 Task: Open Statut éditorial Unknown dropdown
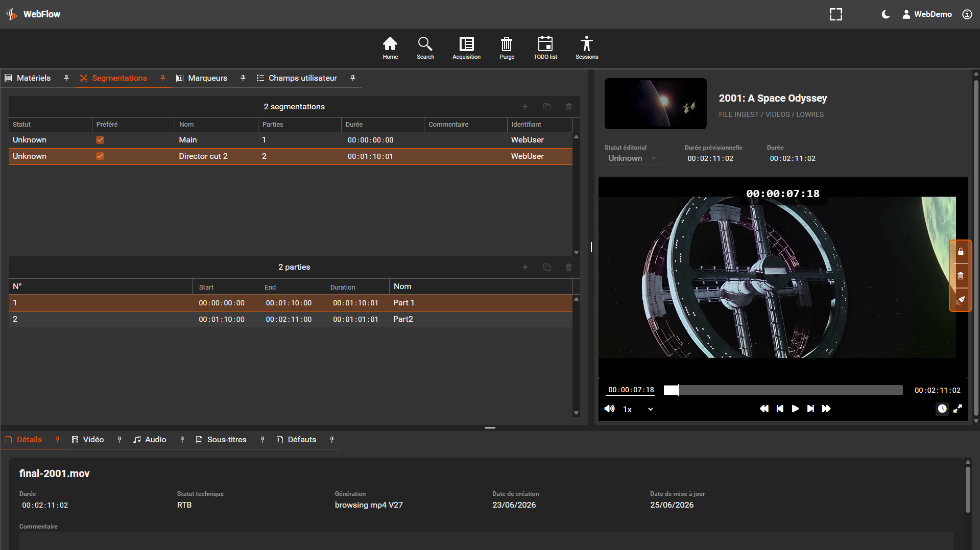[632, 158]
